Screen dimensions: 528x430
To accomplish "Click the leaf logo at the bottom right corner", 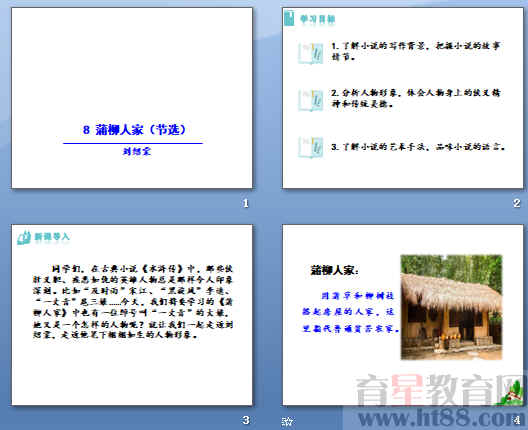I will tap(511, 394).
